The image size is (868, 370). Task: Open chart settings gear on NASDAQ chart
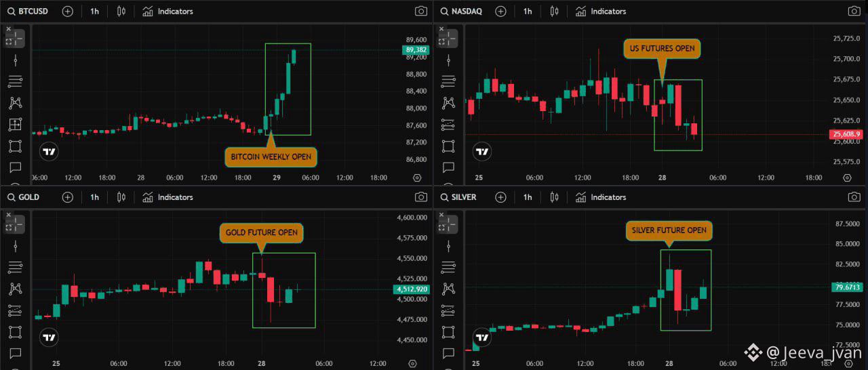click(847, 178)
